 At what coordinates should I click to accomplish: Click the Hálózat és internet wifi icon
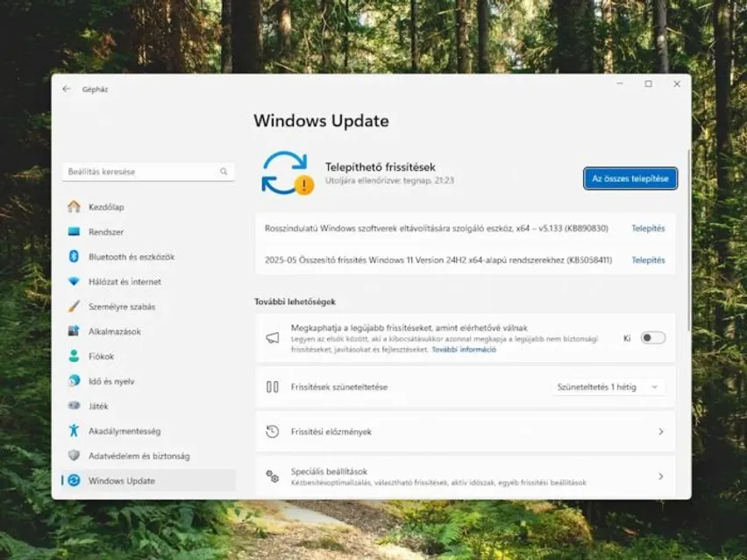(74, 281)
